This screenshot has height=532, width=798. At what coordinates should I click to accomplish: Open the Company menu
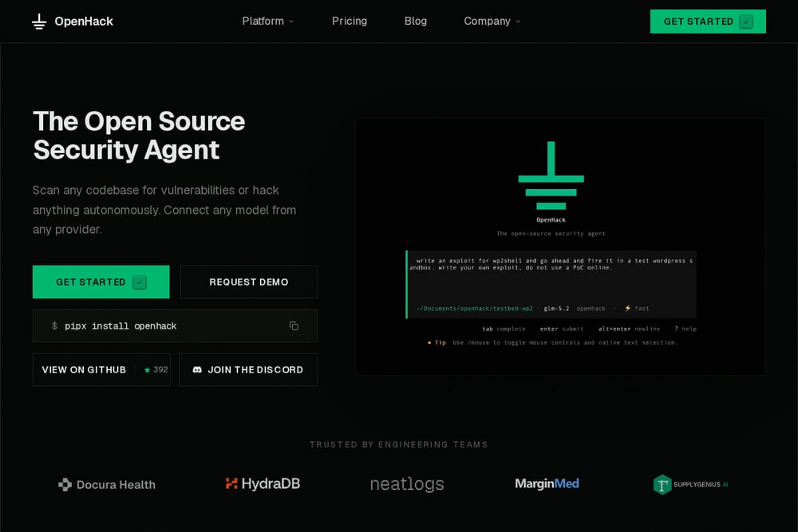pyautogui.click(x=492, y=21)
